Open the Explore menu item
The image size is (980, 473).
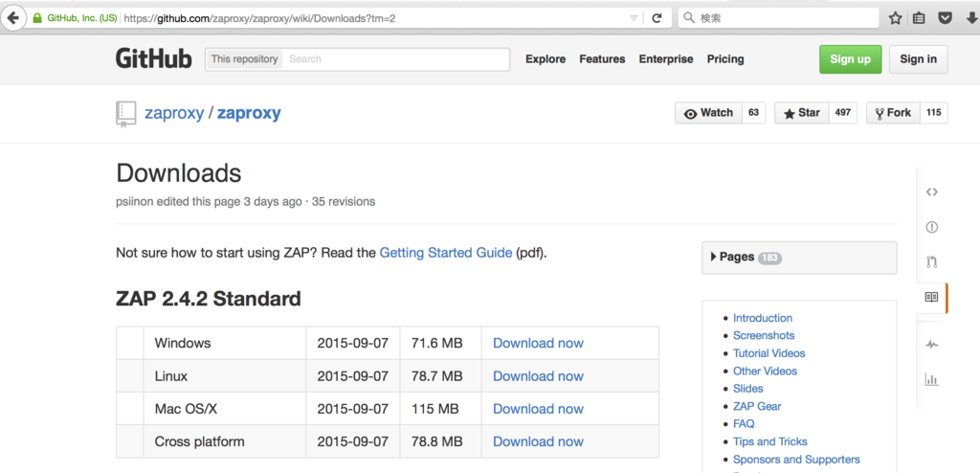pos(546,59)
